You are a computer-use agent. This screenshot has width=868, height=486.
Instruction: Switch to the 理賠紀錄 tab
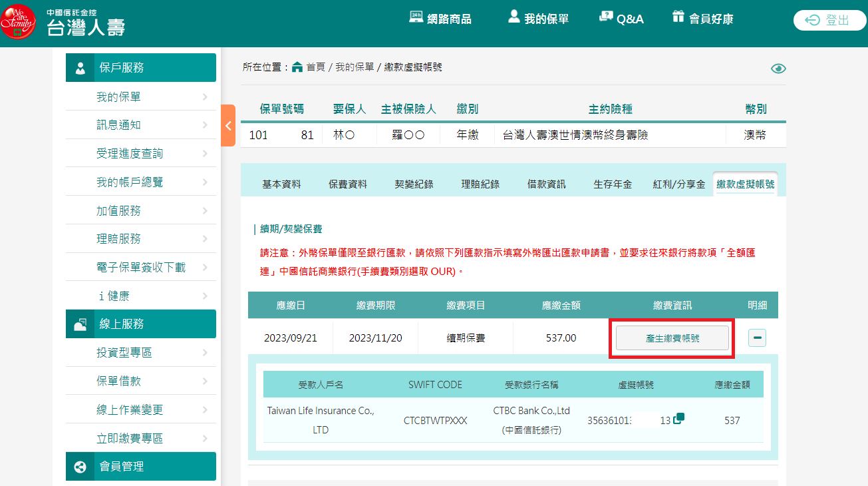pyautogui.click(x=480, y=184)
